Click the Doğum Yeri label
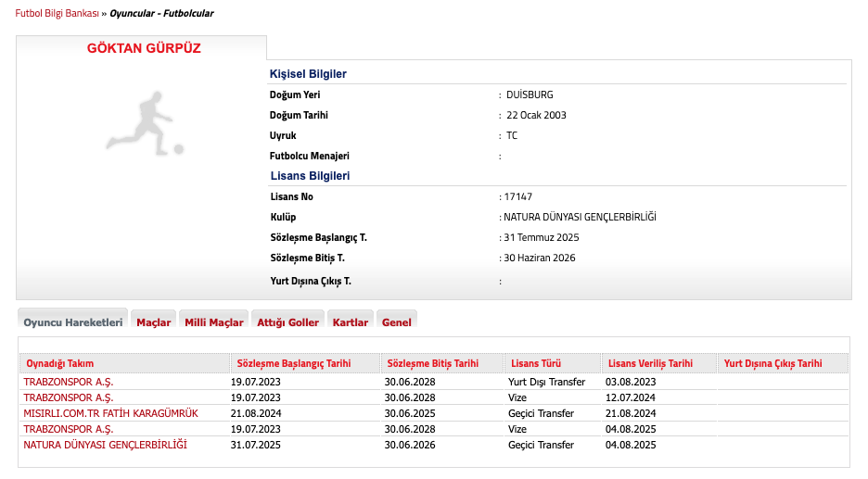 (295, 95)
